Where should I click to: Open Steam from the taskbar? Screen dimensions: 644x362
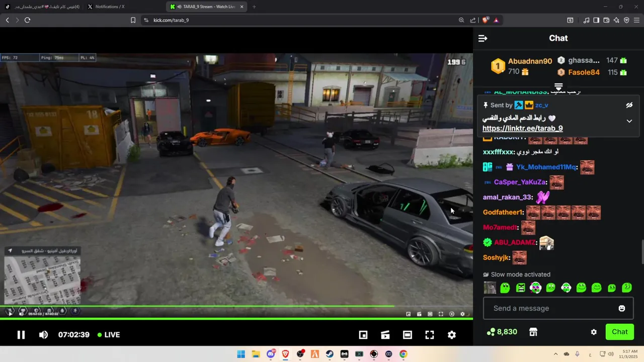330,354
